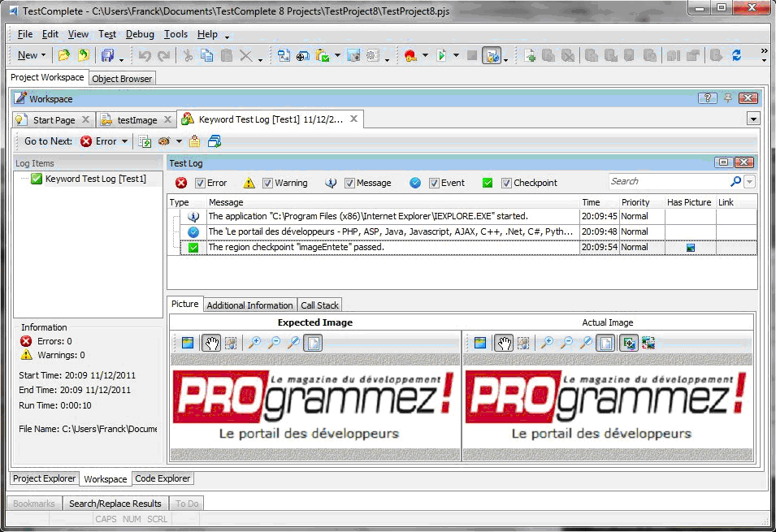
Task: Click in the test log Search field
Action: (x=668, y=182)
